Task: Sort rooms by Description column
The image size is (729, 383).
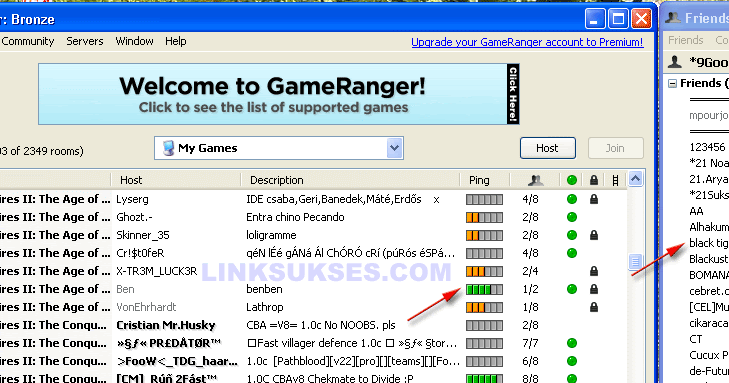Action: [350, 180]
